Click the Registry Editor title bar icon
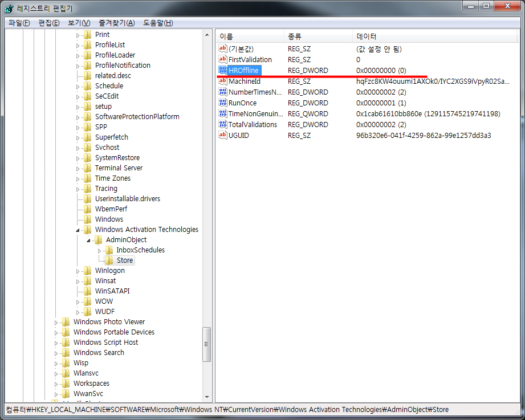 pyautogui.click(x=9, y=9)
